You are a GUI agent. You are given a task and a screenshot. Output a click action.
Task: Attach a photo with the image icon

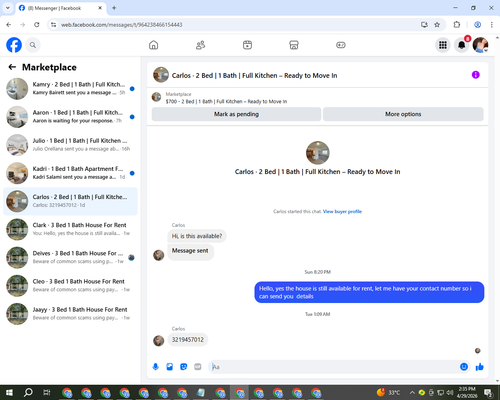170,367
